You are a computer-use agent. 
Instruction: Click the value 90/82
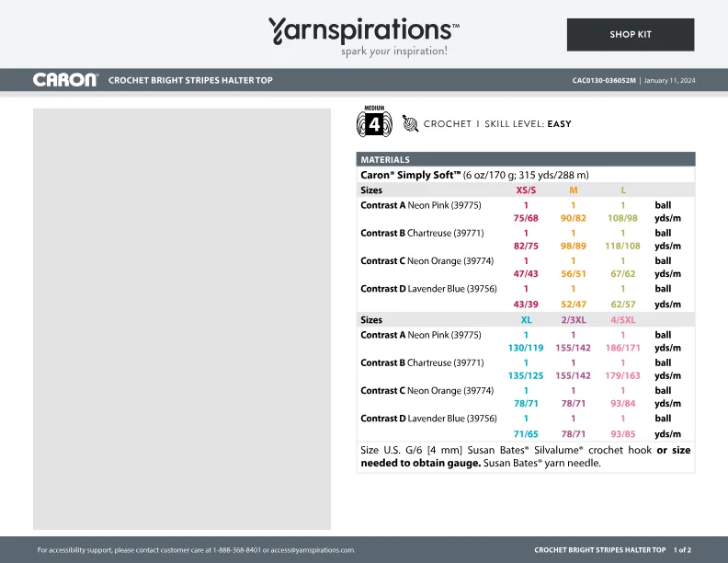point(574,218)
